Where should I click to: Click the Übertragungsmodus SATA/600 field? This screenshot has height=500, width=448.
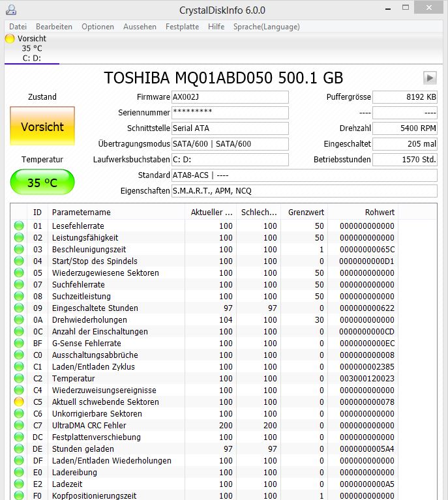coord(230,144)
